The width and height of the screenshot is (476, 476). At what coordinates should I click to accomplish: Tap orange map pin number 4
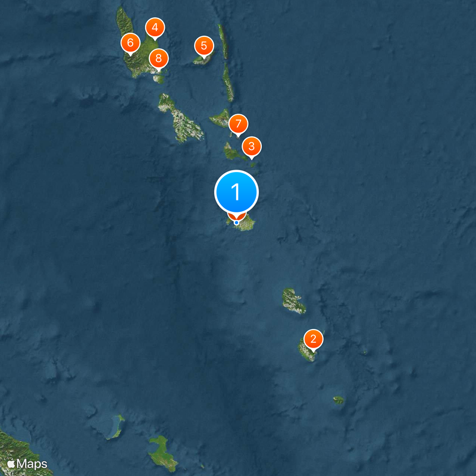(x=155, y=27)
